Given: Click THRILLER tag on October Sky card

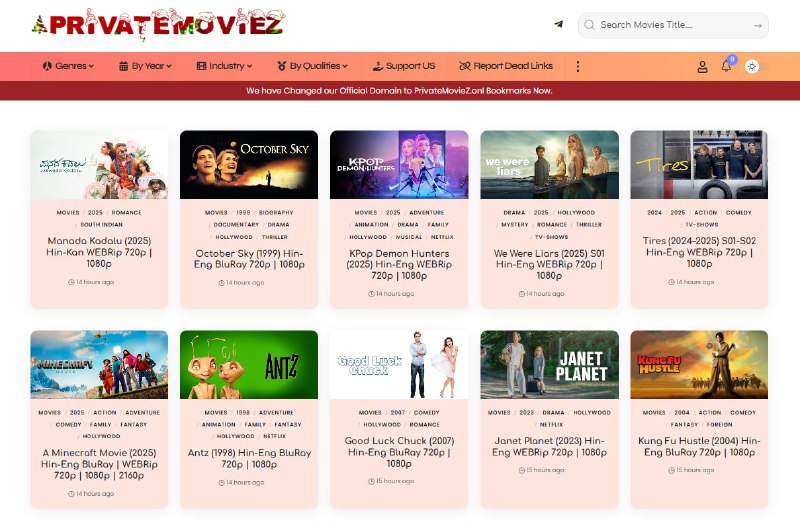Looking at the screenshot, I should (274, 237).
